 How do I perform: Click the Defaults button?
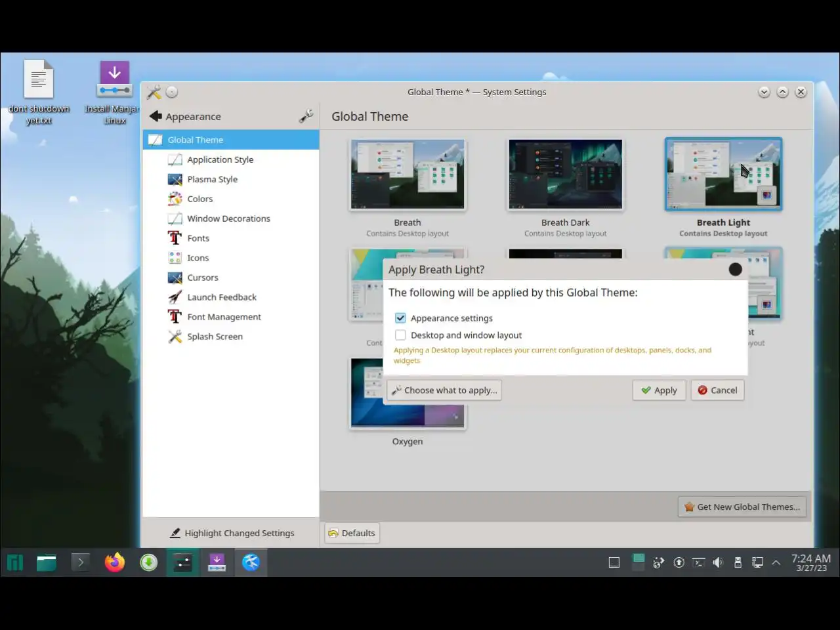click(352, 533)
